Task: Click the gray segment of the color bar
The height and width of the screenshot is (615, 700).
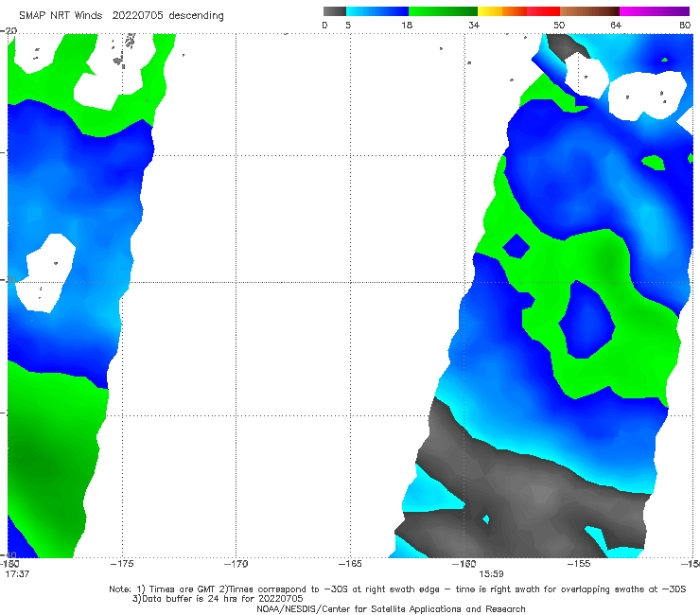Action: click(334, 11)
